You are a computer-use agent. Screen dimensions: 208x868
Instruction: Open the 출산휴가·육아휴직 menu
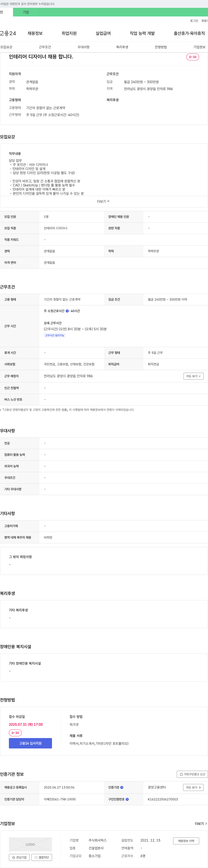click(189, 33)
